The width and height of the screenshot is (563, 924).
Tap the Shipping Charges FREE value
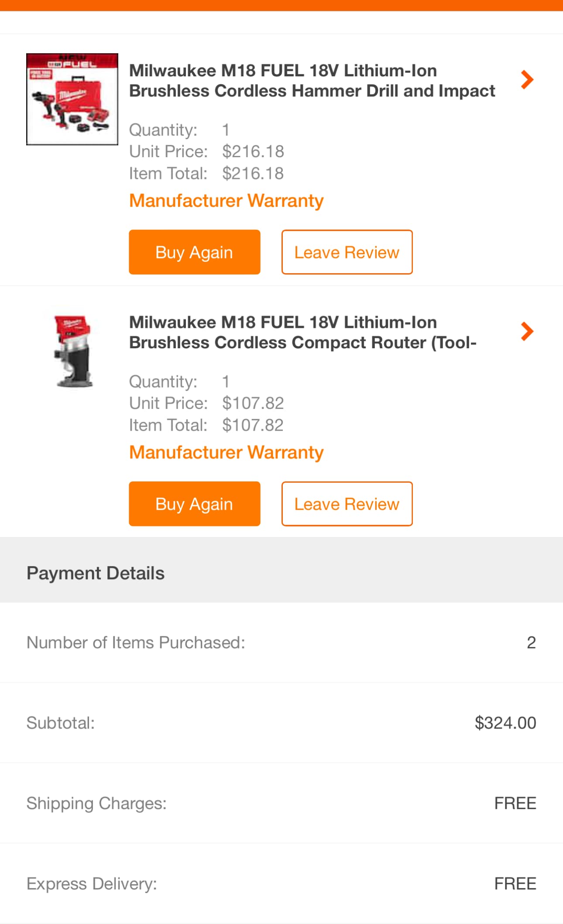tap(515, 803)
